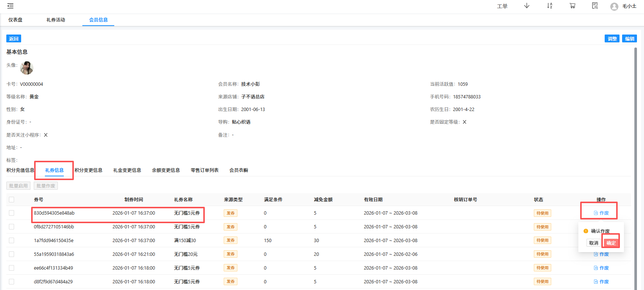Click the download arrow icon in header
The height and width of the screenshot is (290, 644).
tap(526, 6)
